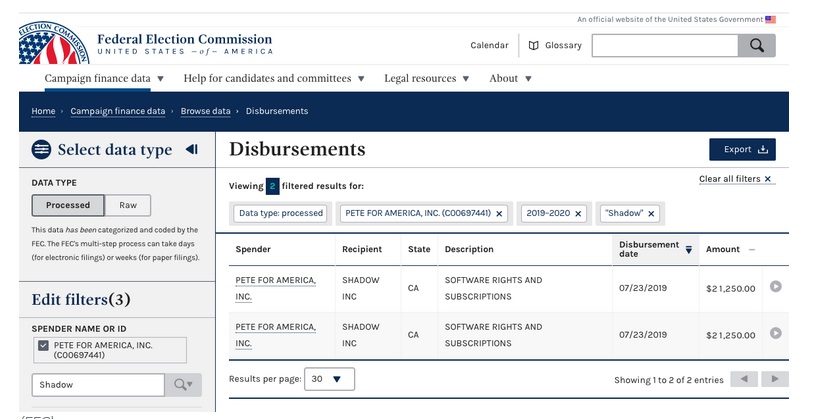Open the Legal resources menu
The width and height of the screenshot is (824, 419).
[x=426, y=78]
